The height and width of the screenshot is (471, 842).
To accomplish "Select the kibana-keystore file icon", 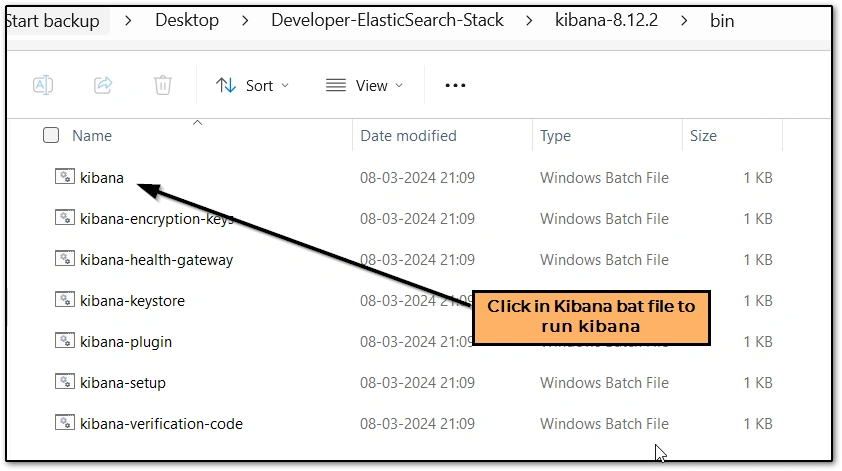I will click(64, 299).
